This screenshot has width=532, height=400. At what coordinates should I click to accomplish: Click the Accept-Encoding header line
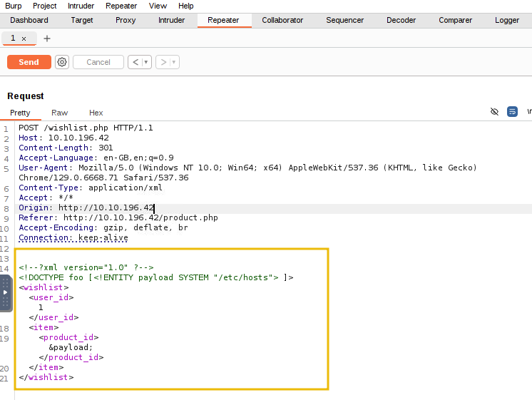pos(103,227)
